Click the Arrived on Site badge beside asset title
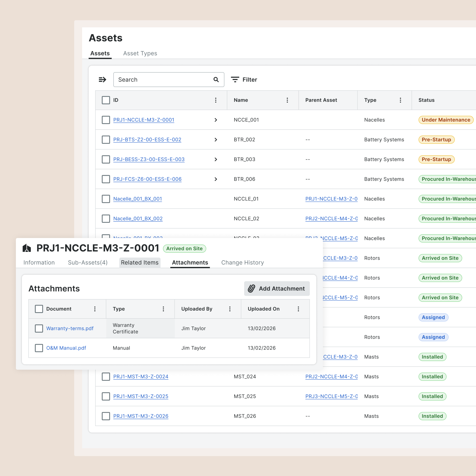 [184, 249]
